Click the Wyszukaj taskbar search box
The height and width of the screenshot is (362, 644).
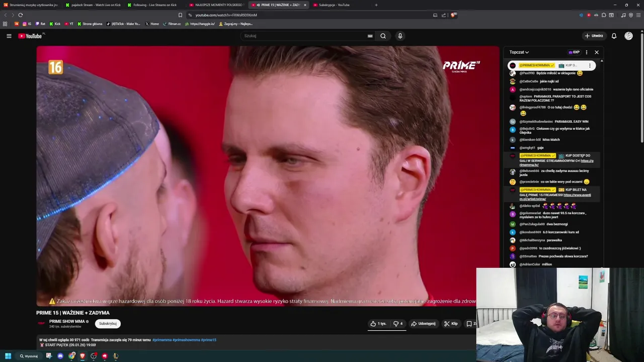[29, 356]
